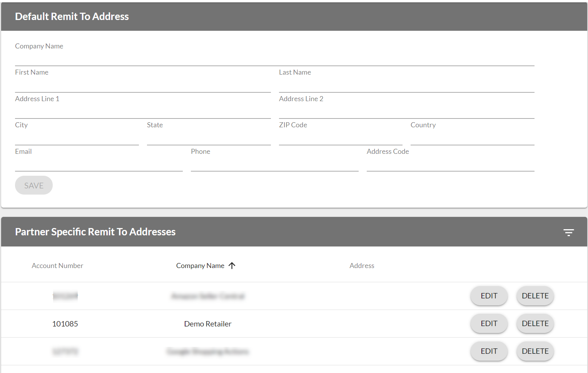
Task: Click into the Last Name field
Action: [406, 85]
